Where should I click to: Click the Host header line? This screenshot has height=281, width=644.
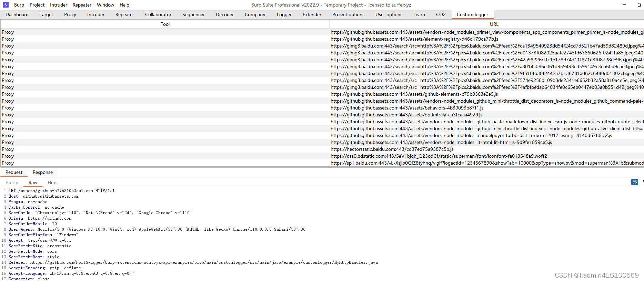click(x=43, y=196)
